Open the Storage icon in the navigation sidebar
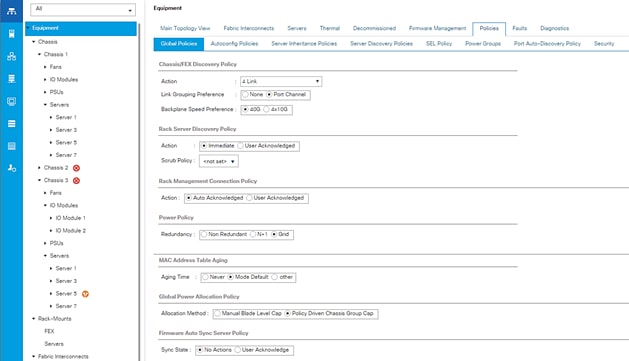The image size is (629, 361). tap(11, 124)
